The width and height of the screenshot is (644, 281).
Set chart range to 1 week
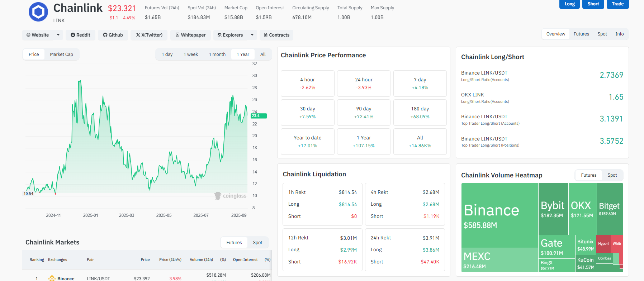[x=191, y=54]
